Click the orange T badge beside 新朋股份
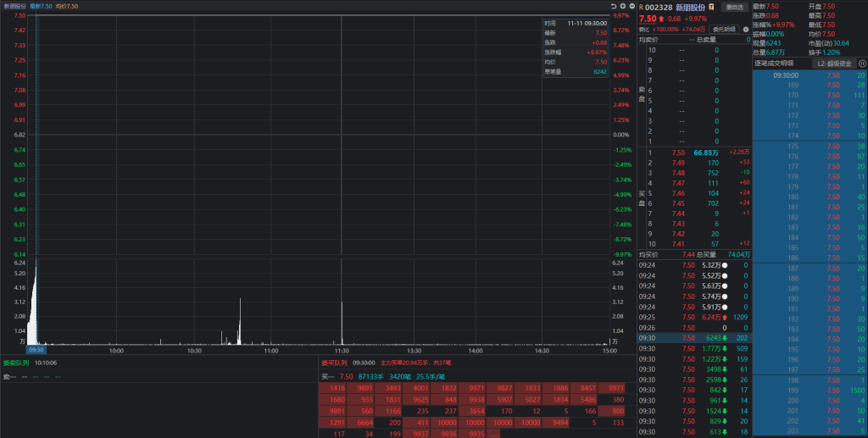 pyautogui.click(x=712, y=7)
